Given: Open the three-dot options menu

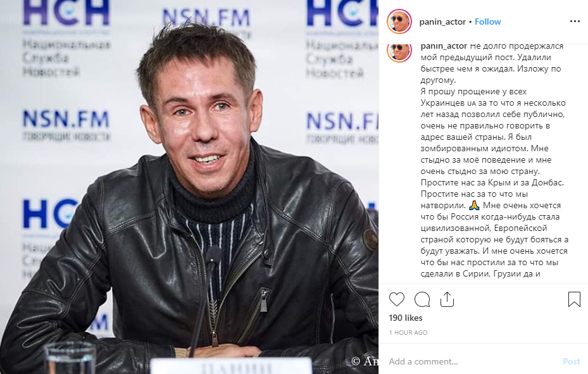Looking at the screenshot, I should coord(575,22).
